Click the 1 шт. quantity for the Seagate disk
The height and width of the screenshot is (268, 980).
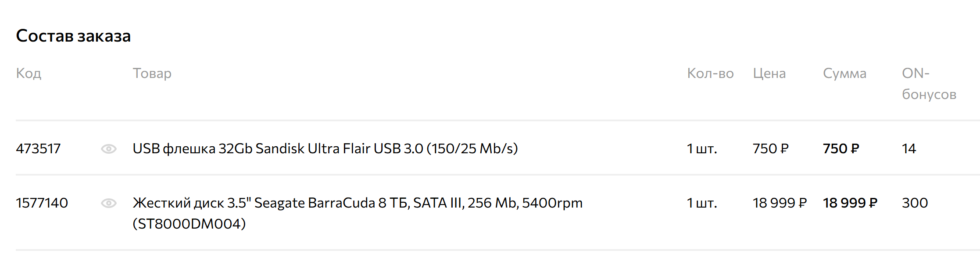tap(702, 203)
